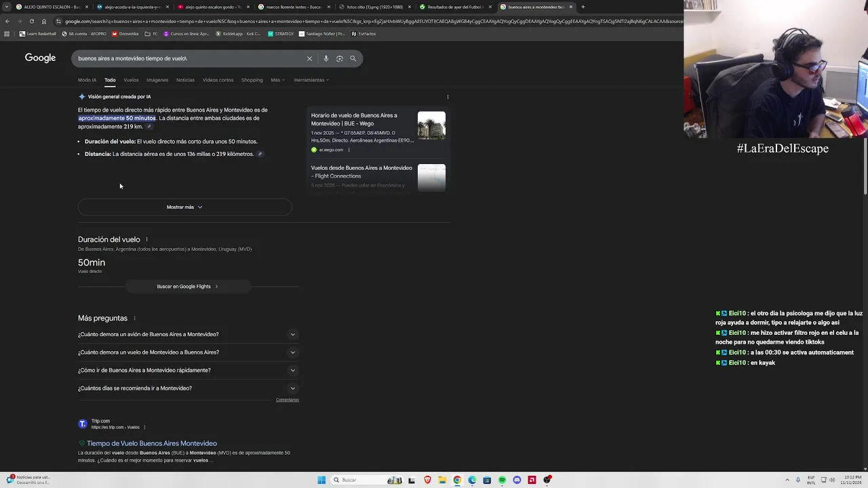Image resolution: width=868 pixels, height=488 pixels.
Task: Open the Domestika bookmark
Action: [125, 34]
